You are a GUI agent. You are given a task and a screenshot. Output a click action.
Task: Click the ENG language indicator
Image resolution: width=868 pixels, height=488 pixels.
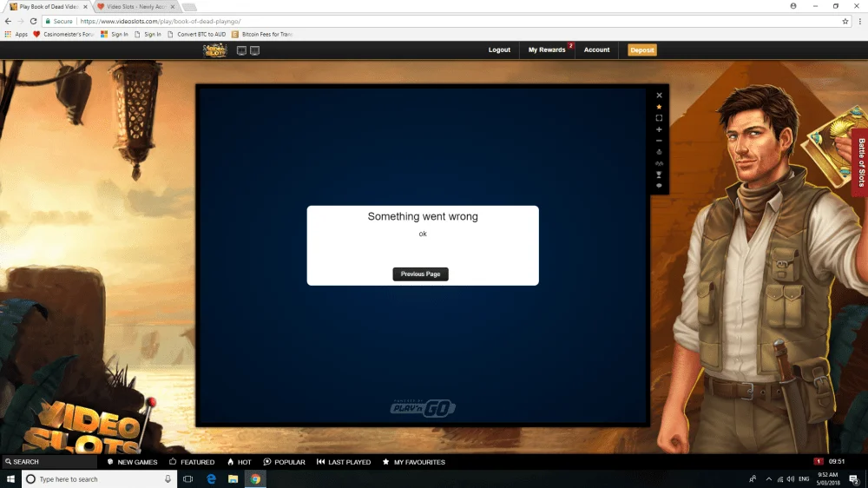(x=804, y=479)
